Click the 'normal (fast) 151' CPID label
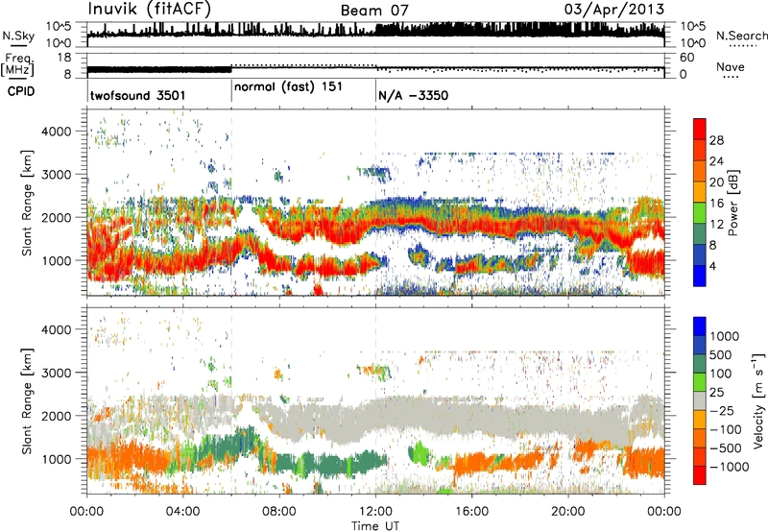Image resolution: width=768 pixels, height=532 pixels. 289,87
